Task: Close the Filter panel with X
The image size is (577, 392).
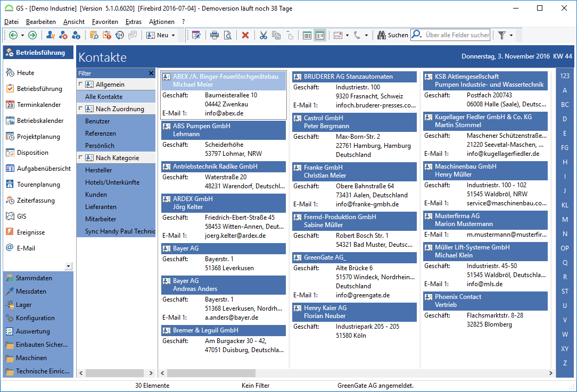Action: coord(151,73)
